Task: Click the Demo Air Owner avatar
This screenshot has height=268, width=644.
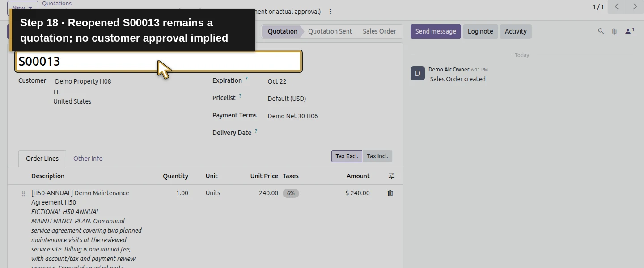Action: tap(418, 73)
